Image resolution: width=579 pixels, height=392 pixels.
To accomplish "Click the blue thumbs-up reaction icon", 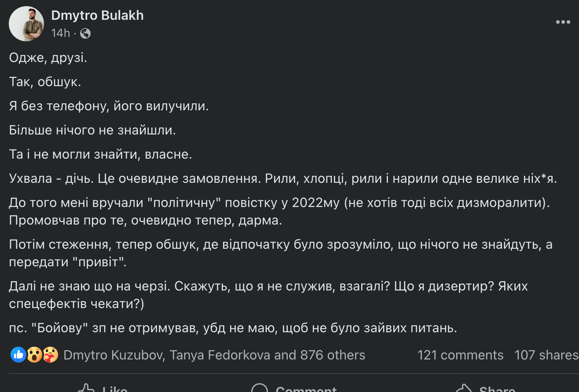I will pyautogui.click(x=18, y=355).
